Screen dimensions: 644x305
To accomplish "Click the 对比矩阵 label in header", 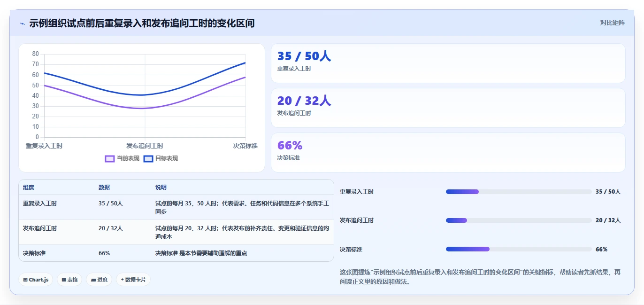I will [x=613, y=23].
